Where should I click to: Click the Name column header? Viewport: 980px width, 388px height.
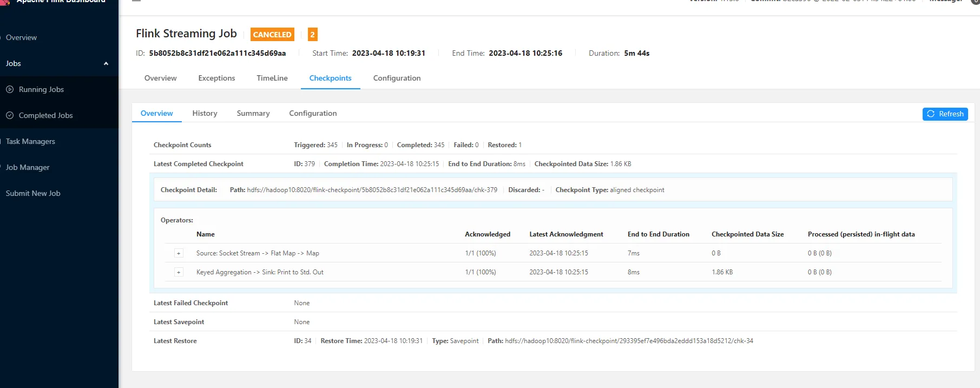tap(206, 234)
